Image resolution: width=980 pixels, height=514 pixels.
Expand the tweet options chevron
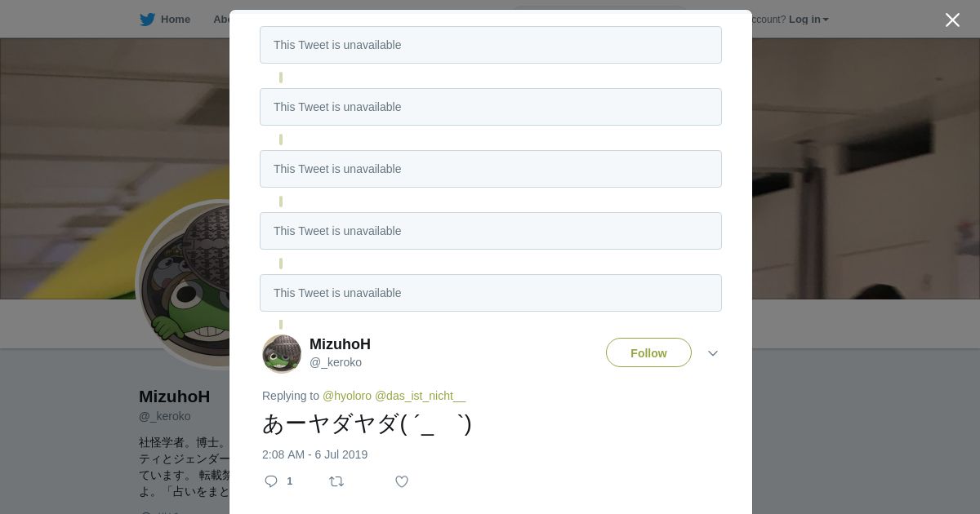pos(713,353)
